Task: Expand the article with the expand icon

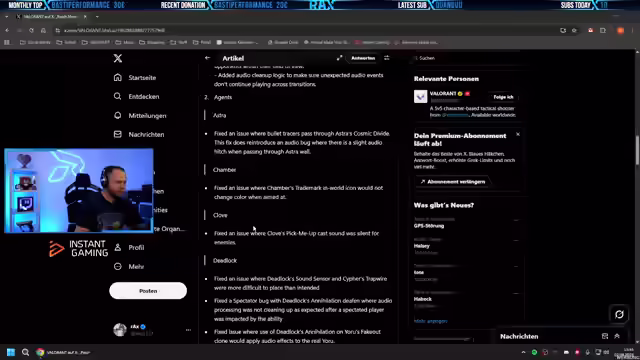Action: [x=340, y=58]
